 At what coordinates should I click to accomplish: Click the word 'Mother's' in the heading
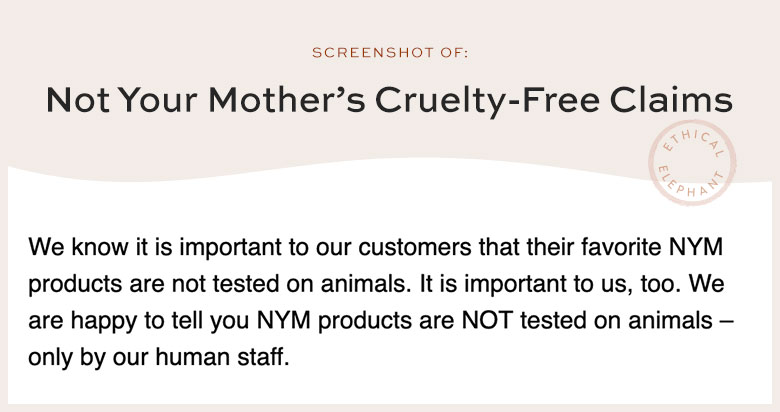(x=287, y=100)
